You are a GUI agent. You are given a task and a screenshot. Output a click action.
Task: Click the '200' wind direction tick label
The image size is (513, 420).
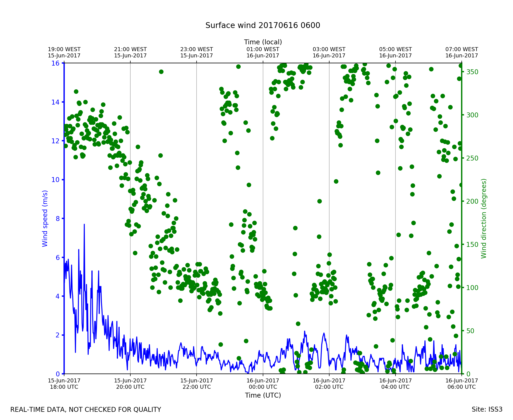(x=472, y=201)
